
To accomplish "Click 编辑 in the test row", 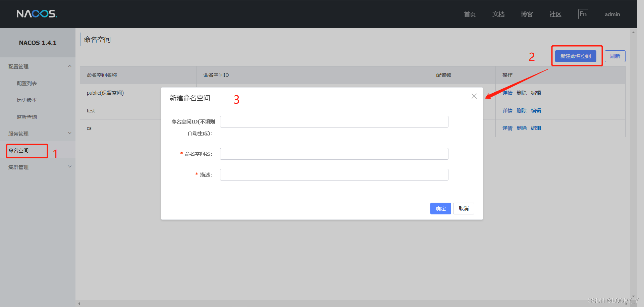I will click(536, 110).
